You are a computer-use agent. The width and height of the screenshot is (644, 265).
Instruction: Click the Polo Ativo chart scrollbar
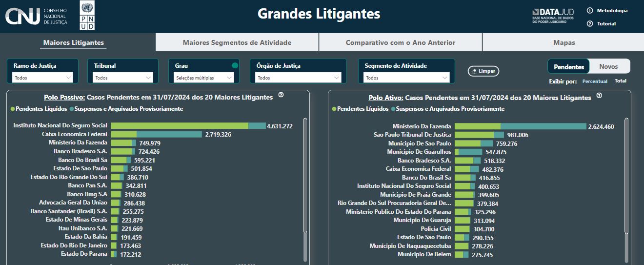[626, 176]
